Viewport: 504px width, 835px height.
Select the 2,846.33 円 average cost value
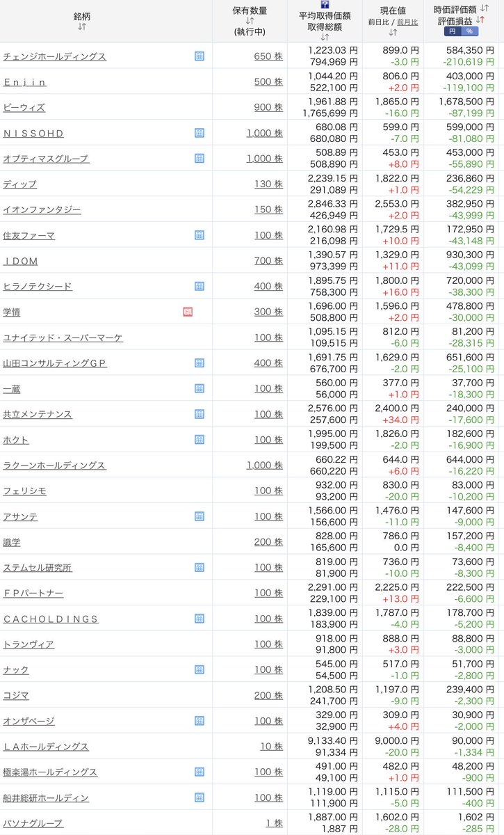pos(333,204)
